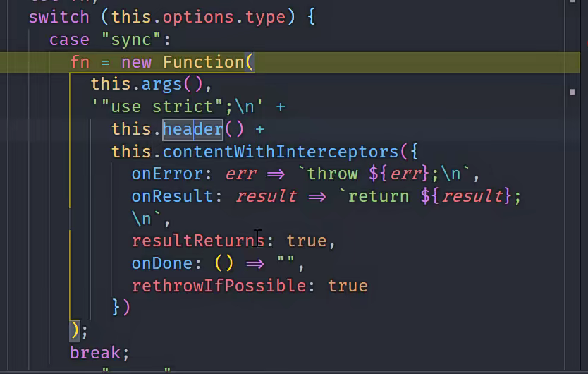This screenshot has height=374, width=588.
Task: Click the highlighted "header" method name
Action: 192,129
